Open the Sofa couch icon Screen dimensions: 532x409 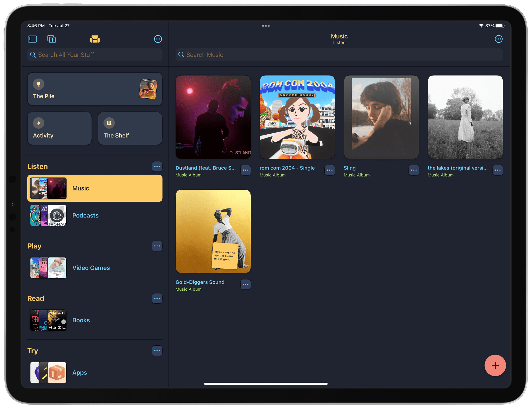tap(95, 39)
